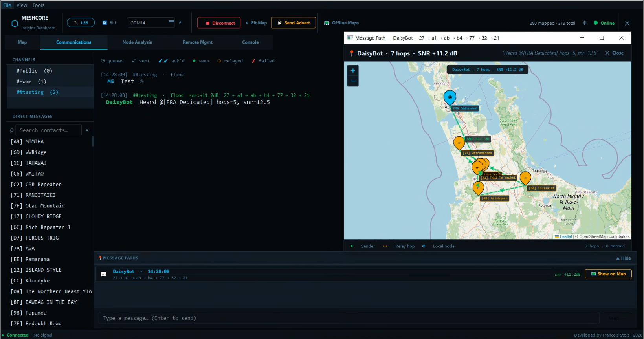This screenshot has height=339, width=644.
Task: Click the Message Paths pin header icon
Action: pyautogui.click(x=100, y=258)
